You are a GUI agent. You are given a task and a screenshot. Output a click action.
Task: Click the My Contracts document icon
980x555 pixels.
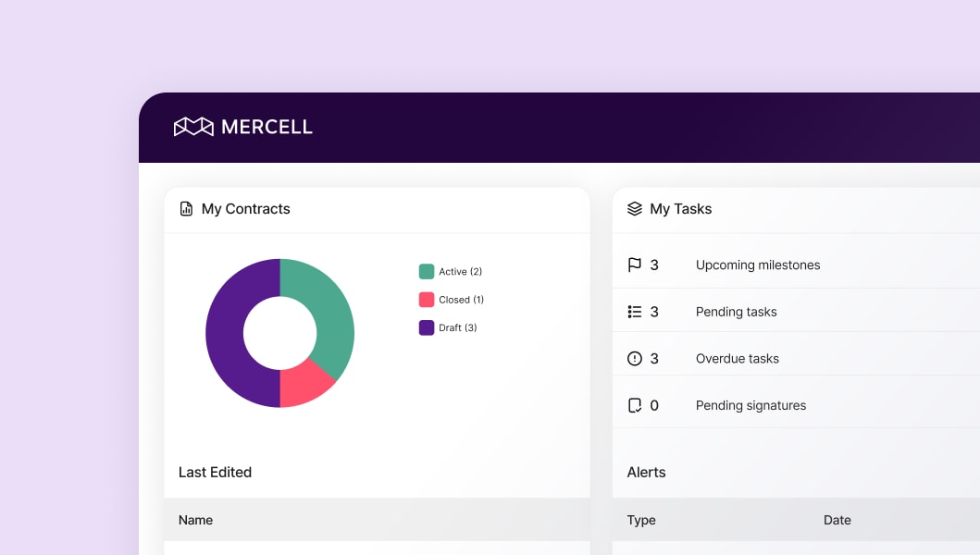coord(186,209)
